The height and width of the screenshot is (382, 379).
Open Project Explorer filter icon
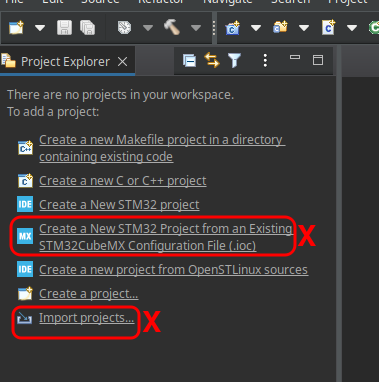tap(234, 61)
